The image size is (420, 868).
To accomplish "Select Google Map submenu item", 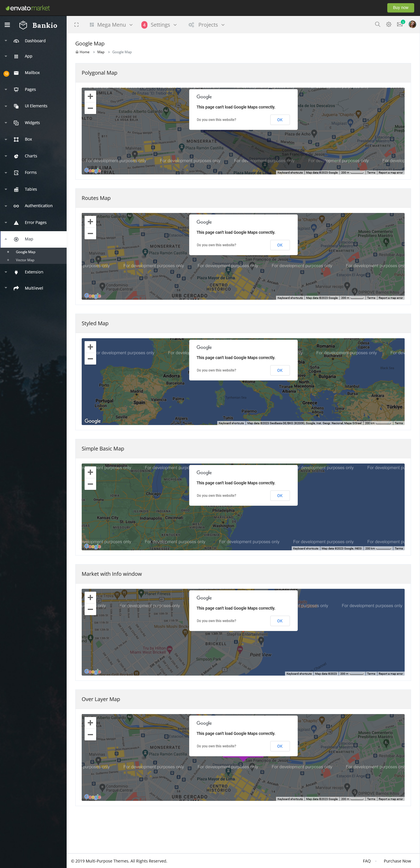I will point(26,252).
